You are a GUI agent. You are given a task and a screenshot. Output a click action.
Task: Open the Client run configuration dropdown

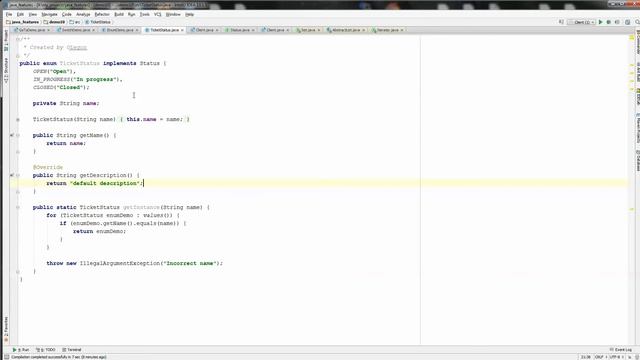click(x=581, y=22)
